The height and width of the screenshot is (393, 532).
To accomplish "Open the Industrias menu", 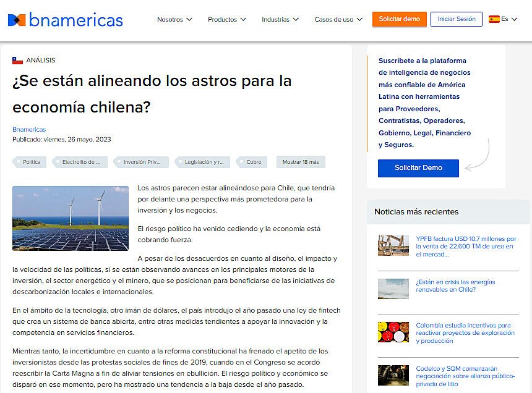I will point(280,19).
